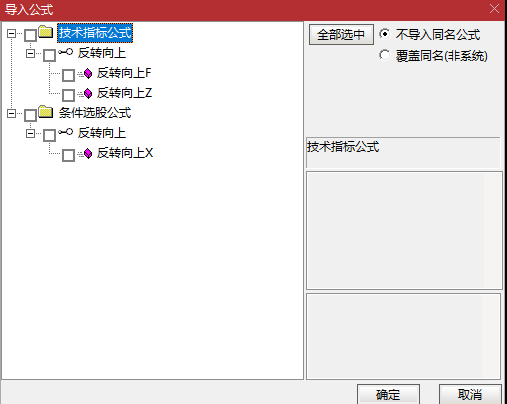Check the 反转向上Z formula checkbox

pos(68,95)
